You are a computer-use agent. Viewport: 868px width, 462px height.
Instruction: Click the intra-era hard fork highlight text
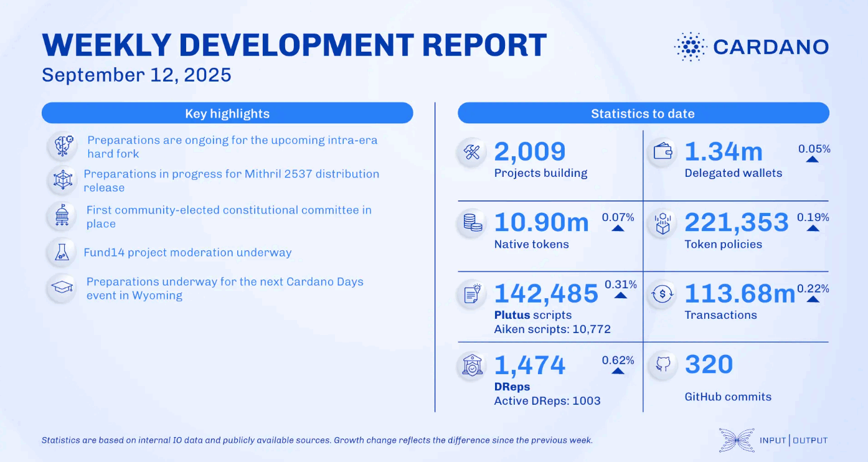(x=232, y=147)
